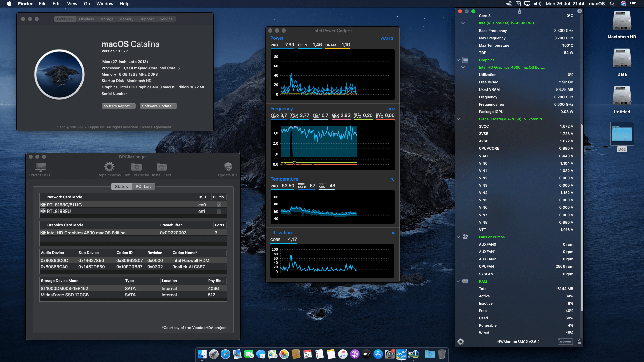Open Photos app from the Dock
The width and height of the screenshot is (644, 362).
click(284, 354)
